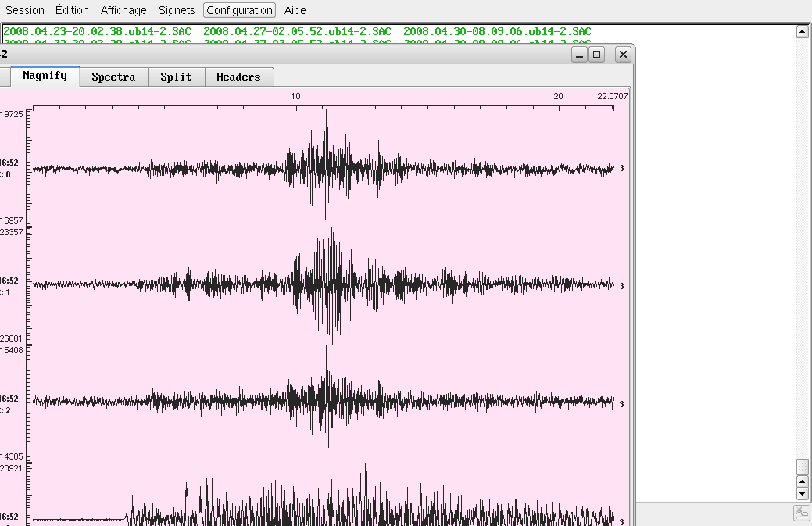Grab the dotted scrollbar thumb
The height and width of the screenshot is (526, 812).
[802, 467]
